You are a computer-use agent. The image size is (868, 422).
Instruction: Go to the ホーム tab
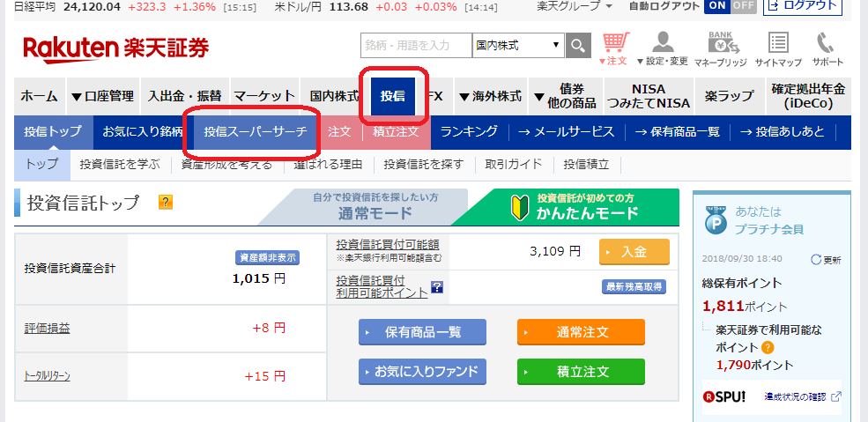tap(40, 96)
